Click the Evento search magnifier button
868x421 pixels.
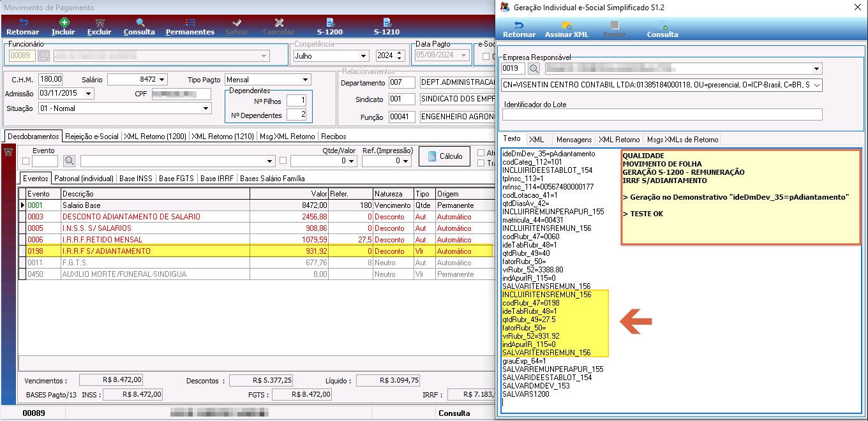coord(69,161)
